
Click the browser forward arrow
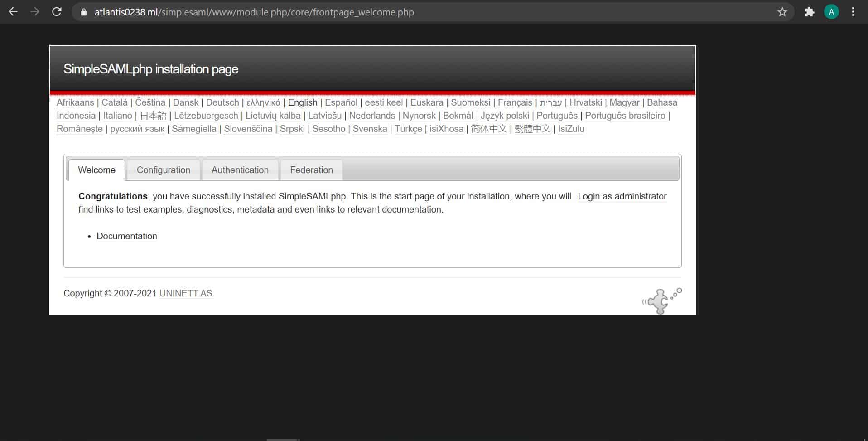[35, 12]
